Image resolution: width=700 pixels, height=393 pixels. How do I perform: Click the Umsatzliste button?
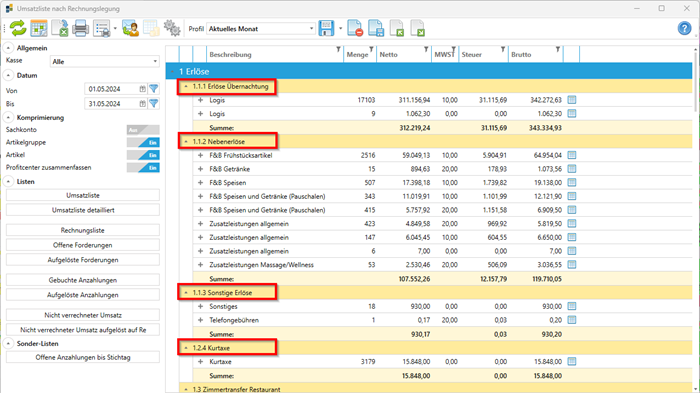point(83,195)
